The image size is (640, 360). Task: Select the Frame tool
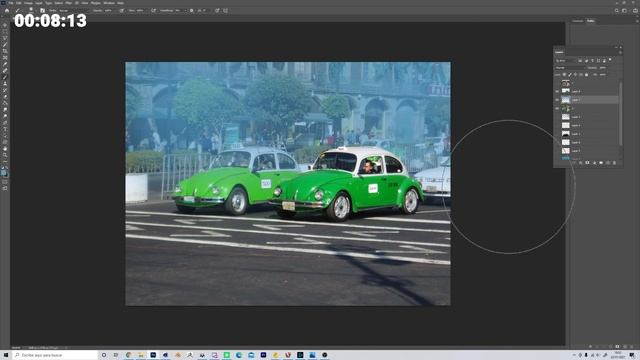[x=5, y=58]
